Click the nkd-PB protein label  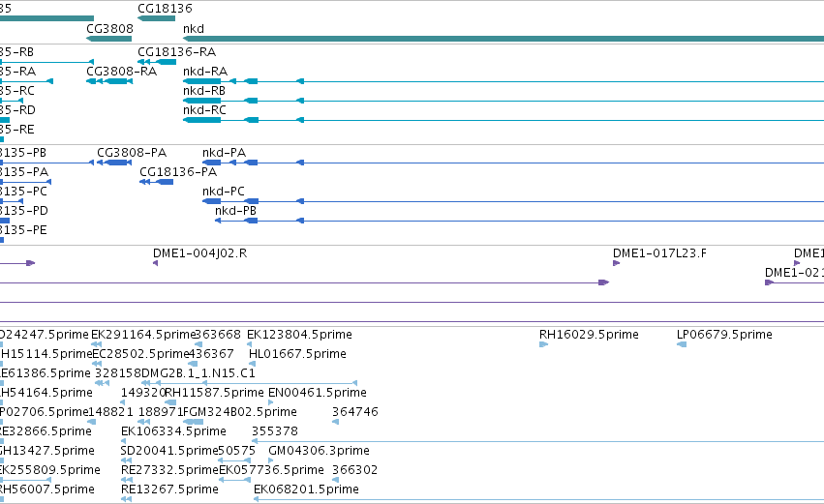[235, 211]
